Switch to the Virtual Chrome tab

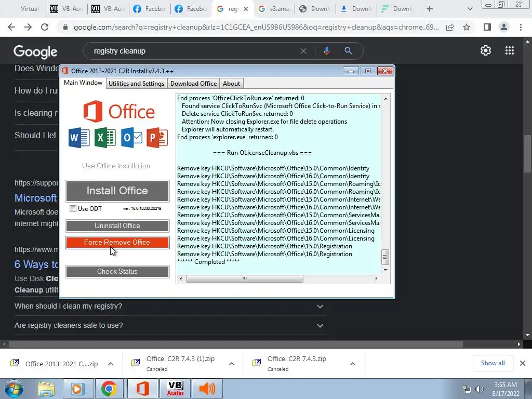29,9
